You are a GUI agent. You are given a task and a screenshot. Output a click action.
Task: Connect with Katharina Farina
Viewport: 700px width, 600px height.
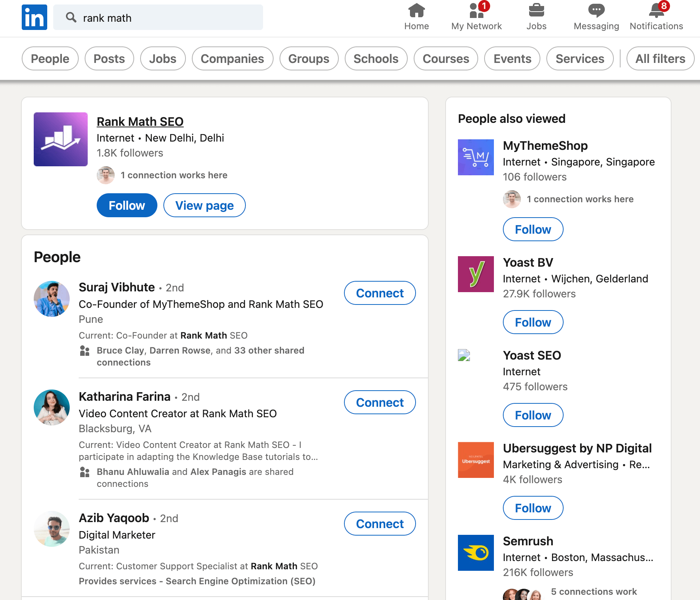(380, 402)
